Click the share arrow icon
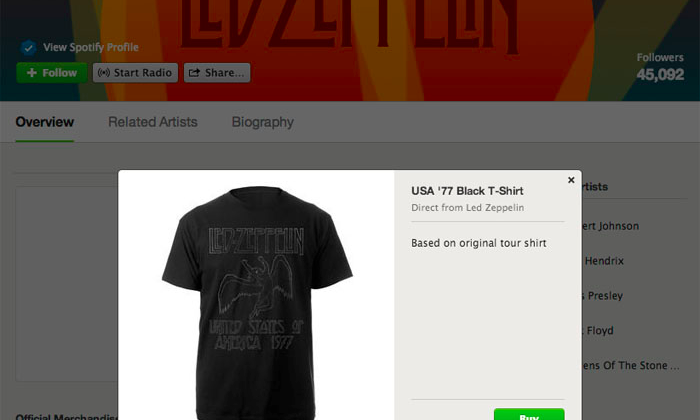The image size is (700, 420). pos(194,73)
